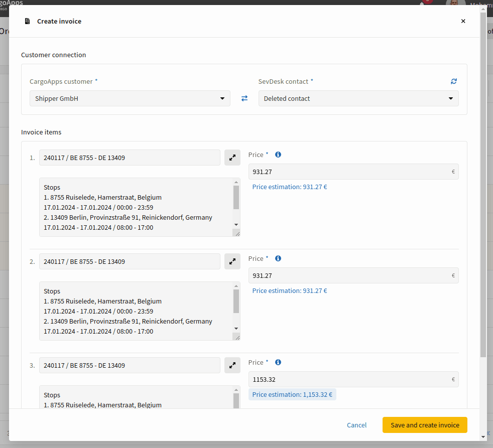Close the Create invoice dialog

463,21
